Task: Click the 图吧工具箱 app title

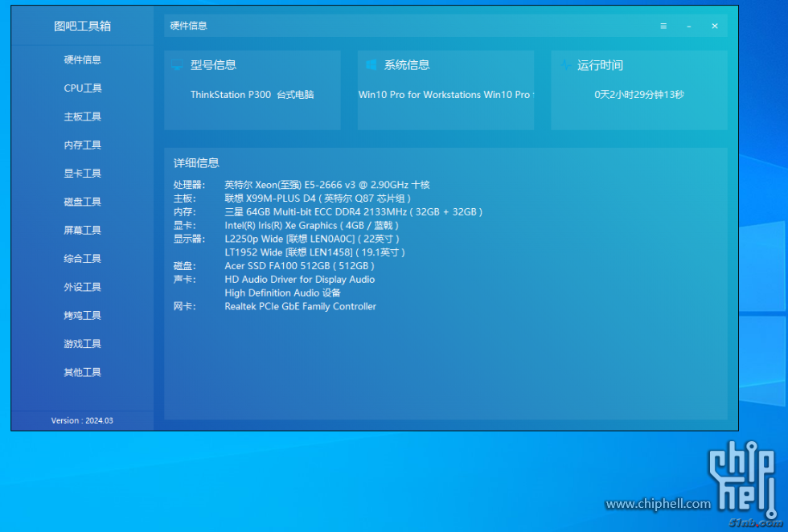Action: point(82,27)
